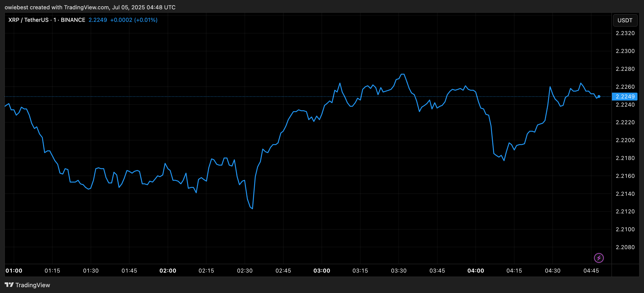Viewport: 644px width, 293px height.
Task: Click the 04:00 time axis label
Action: (x=476, y=270)
